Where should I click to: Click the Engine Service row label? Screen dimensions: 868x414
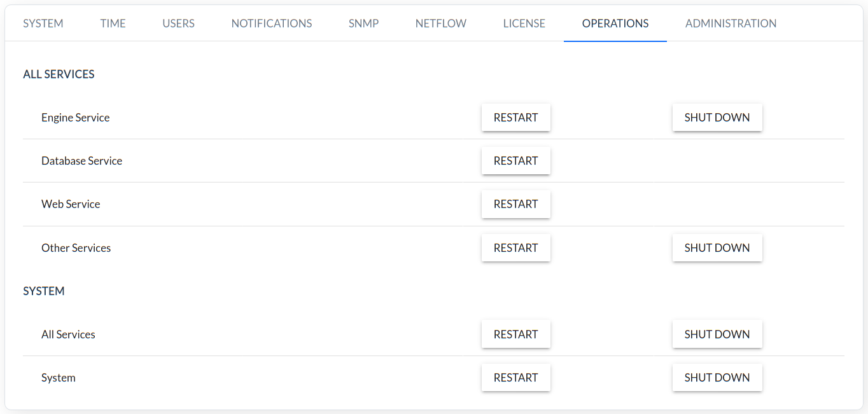(x=76, y=118)
